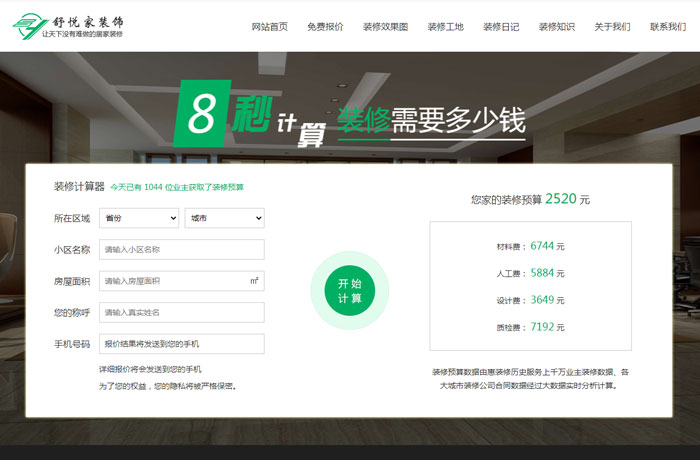This screenshot has width=700, height=460.
Task: Focus the 小区名称 input field
Action: click(x=181, y=250)
